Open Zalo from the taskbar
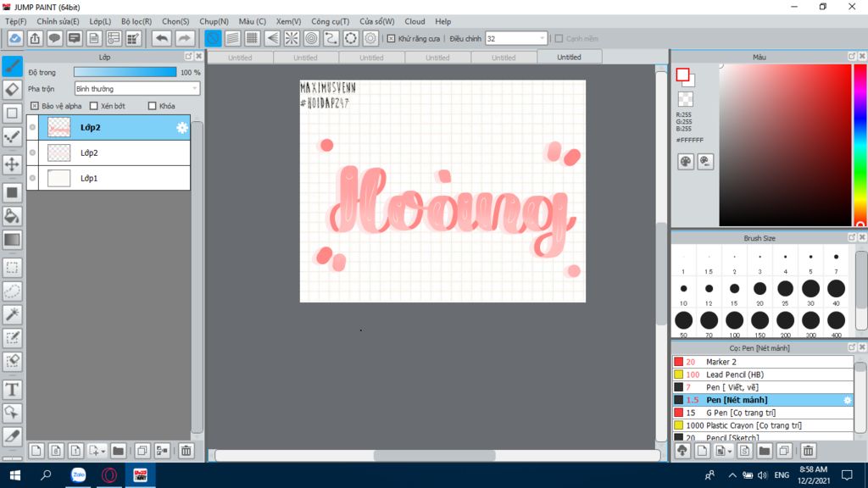Image resolution: width=868 pixels, height=488 pixels. (78, 475)
